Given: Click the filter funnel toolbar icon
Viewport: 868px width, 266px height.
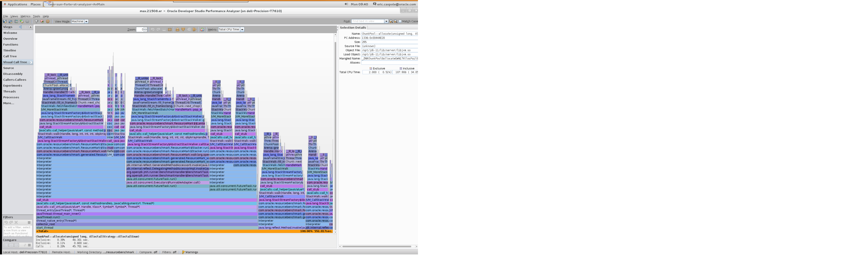Looking at the screenshot, I should point(36,21).
